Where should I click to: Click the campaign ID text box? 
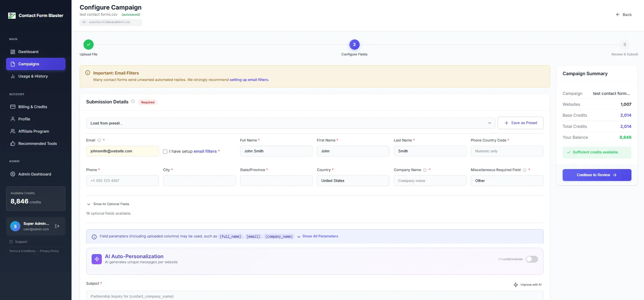(x=111, y=22)
